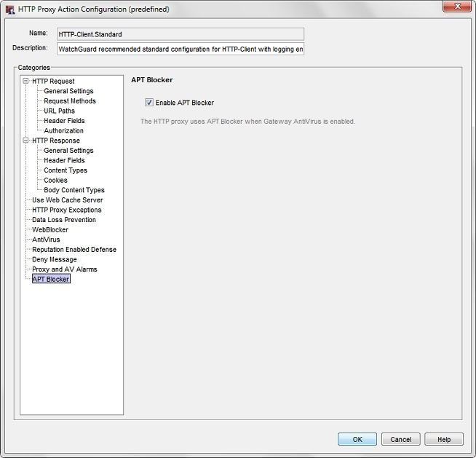Select the HTTP Response category

pyautogui.click(x=56, y=141)
